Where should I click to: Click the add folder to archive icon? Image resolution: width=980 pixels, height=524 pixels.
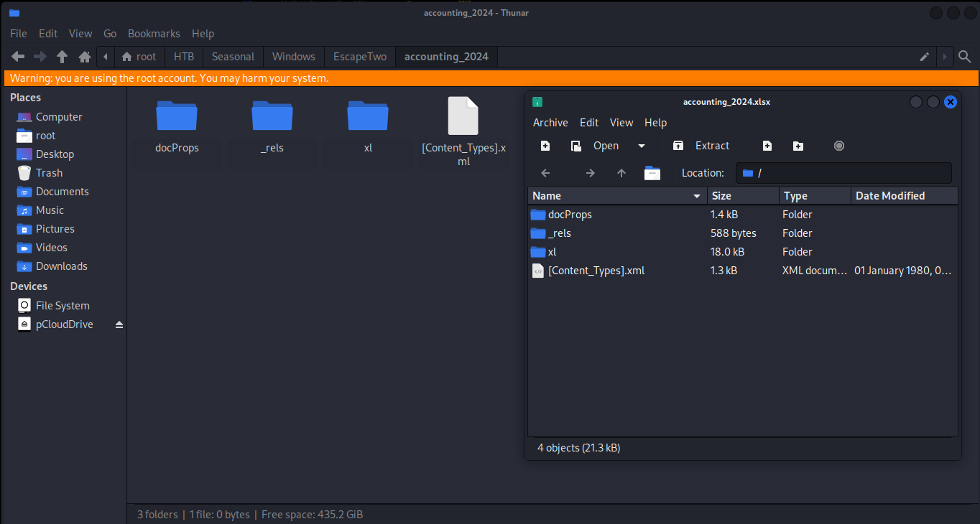click(x=798, y=146)
